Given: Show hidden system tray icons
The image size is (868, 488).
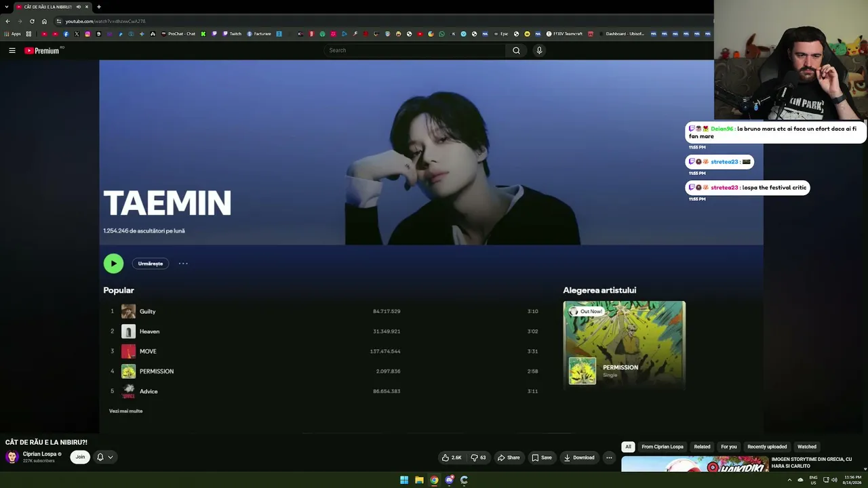Looking at the screenshot, I should [x=789, y=480].
